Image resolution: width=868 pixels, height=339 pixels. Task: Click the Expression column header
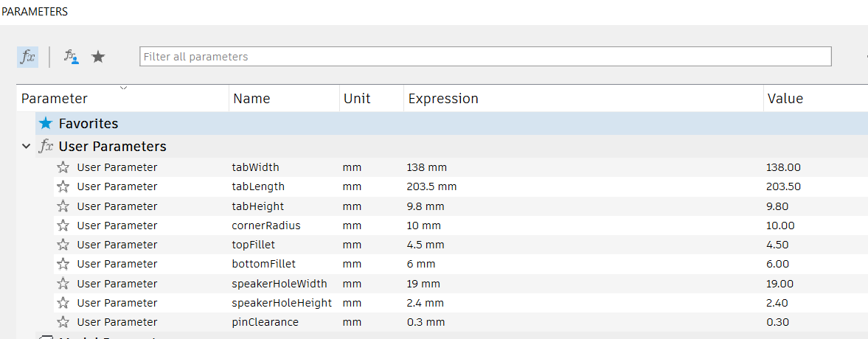(443, 99)
